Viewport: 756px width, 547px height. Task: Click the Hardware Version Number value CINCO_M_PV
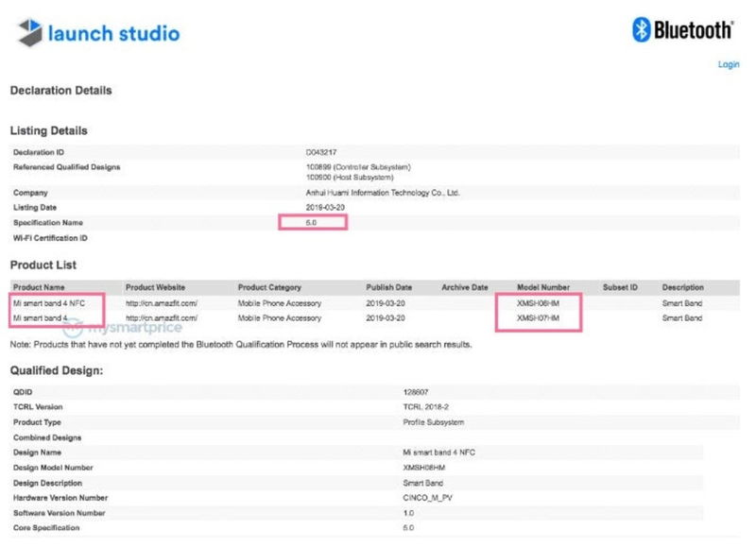point(428,498)
